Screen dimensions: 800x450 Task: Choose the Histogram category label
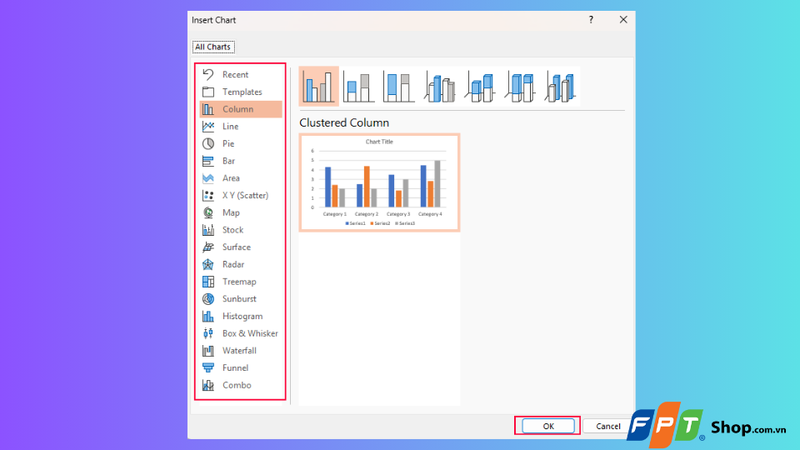(242, 316)
